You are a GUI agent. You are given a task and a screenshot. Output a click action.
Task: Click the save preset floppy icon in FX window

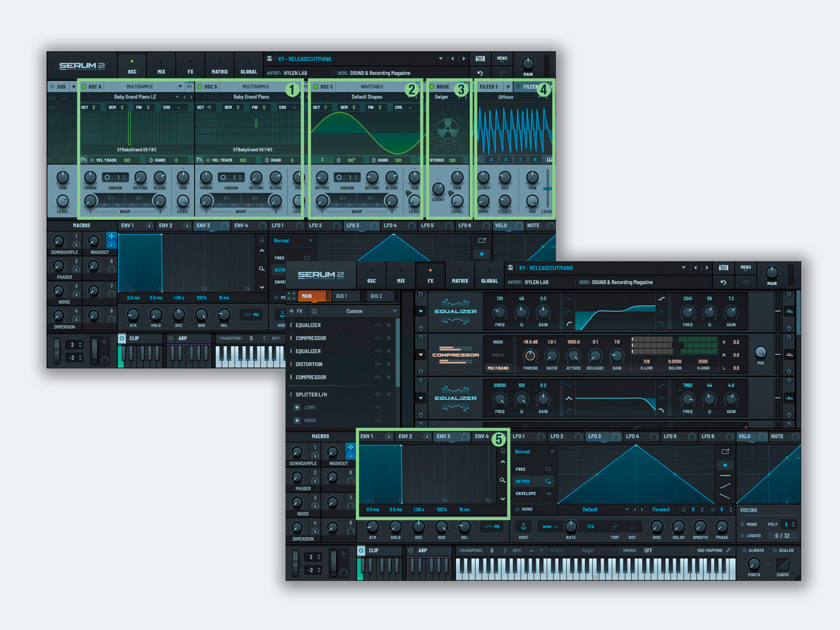510,268
